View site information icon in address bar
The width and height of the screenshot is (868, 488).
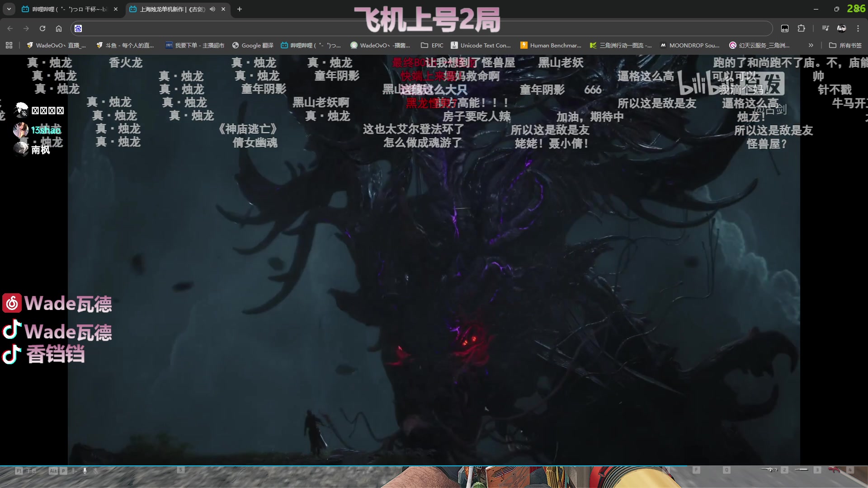pyautogui.click(x=78, y=28)
